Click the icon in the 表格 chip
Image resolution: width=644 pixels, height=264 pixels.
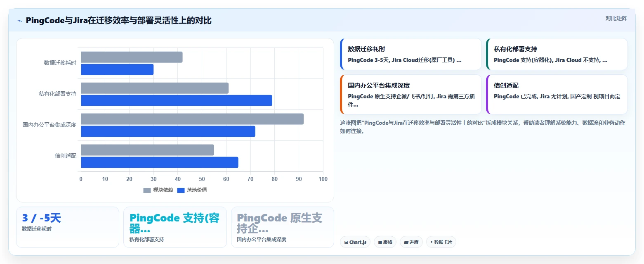(x=380, y=242)
